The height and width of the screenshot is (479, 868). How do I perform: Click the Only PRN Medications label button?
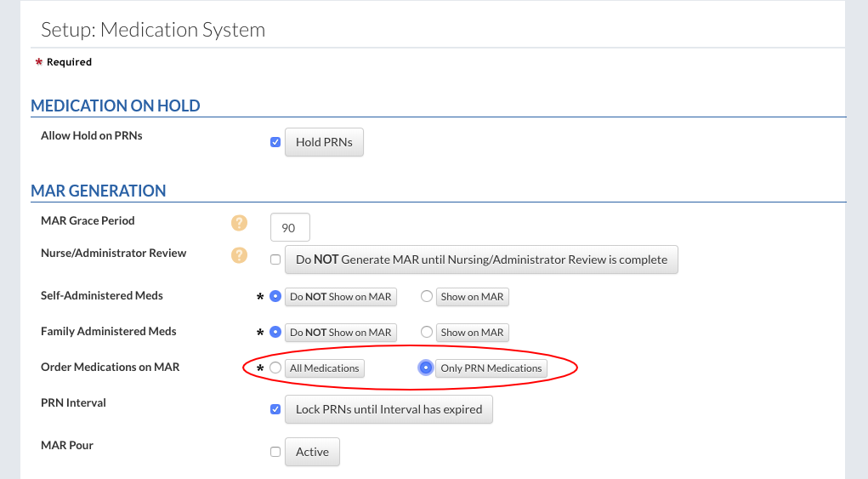coord(491,368)
